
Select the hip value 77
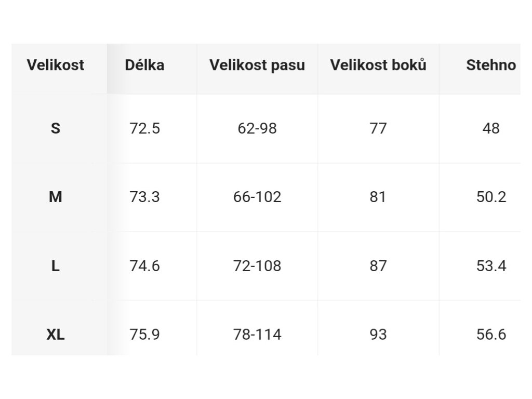[x=378, y=128]
